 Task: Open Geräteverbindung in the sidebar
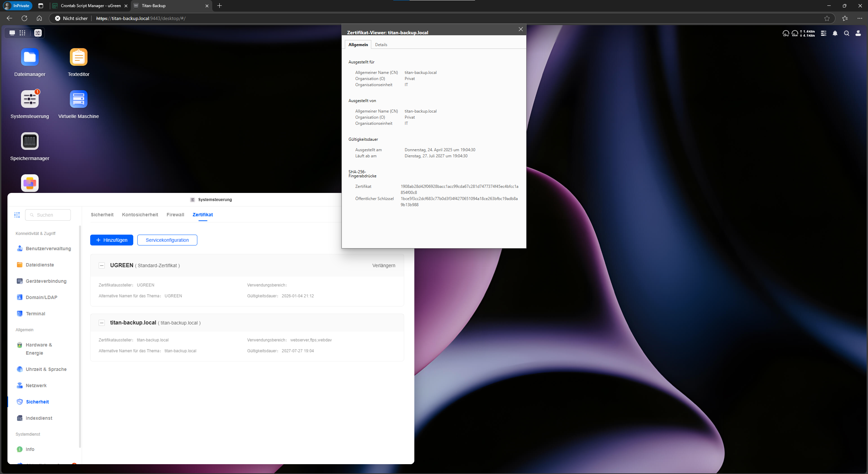(41, 281)
